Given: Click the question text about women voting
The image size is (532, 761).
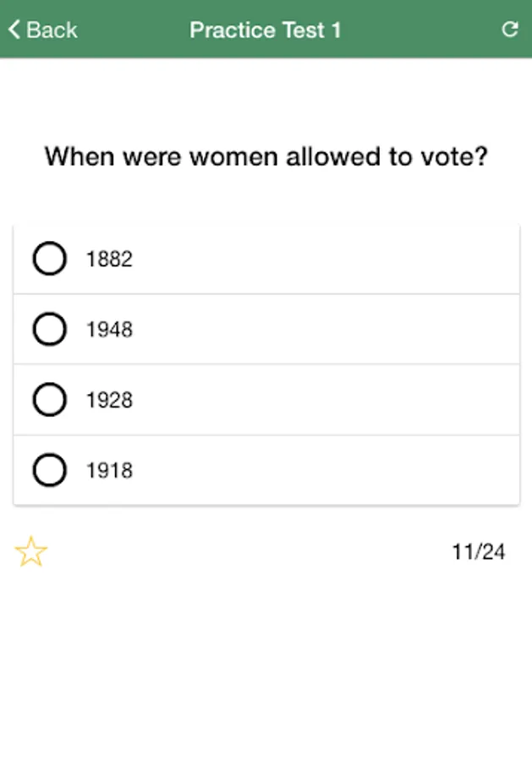Looking at the screenshot, I should (x=266, y=156).
